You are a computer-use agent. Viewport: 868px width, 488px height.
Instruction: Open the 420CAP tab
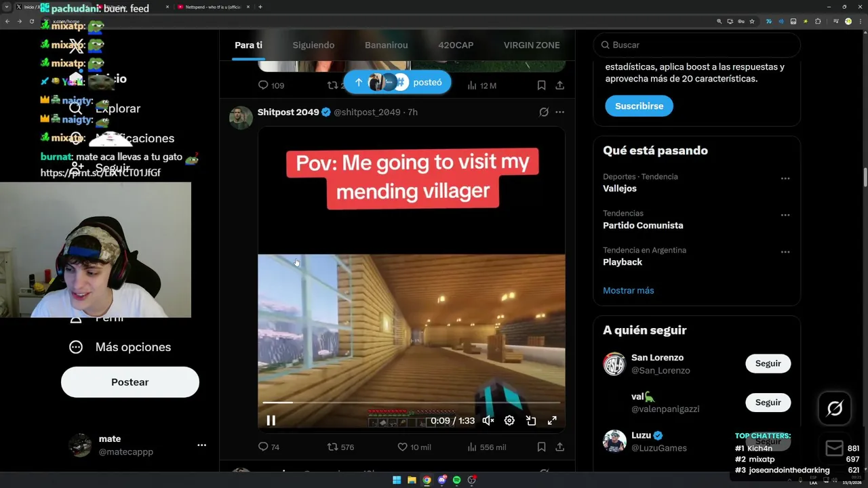pyautogui.click(x=456, y=45)
